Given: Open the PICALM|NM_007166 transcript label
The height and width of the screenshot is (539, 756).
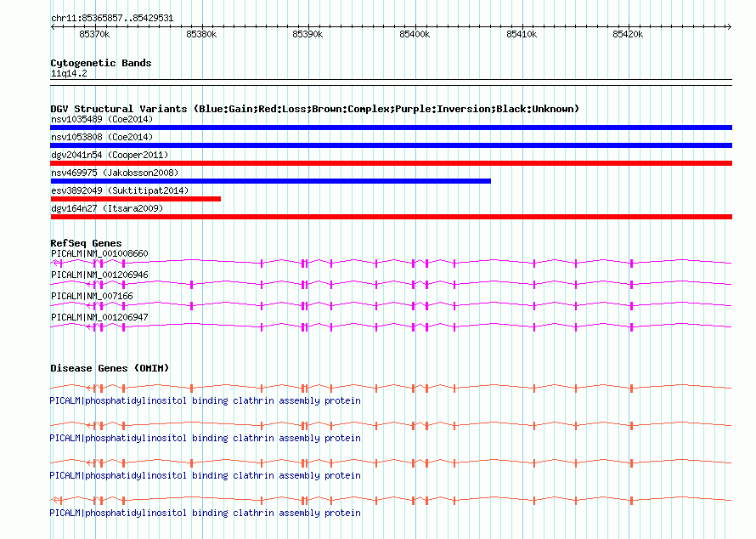Looking at the screenshot, I should (x=92, y=296).
